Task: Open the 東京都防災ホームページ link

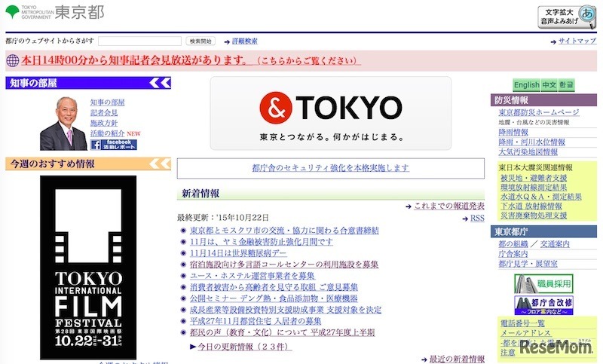Action: tap(539, 112)
